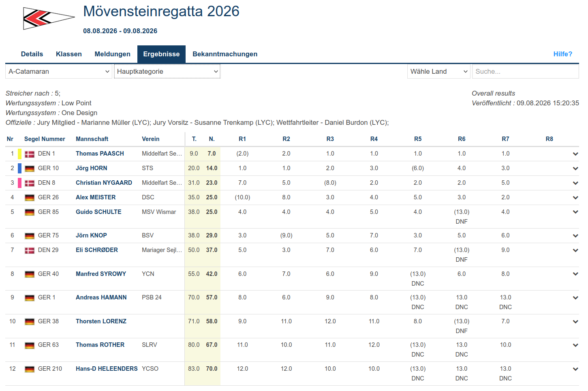588x391 pixels.
Task: Switch to the Bekanntmachungen tab
Action: 225,54
